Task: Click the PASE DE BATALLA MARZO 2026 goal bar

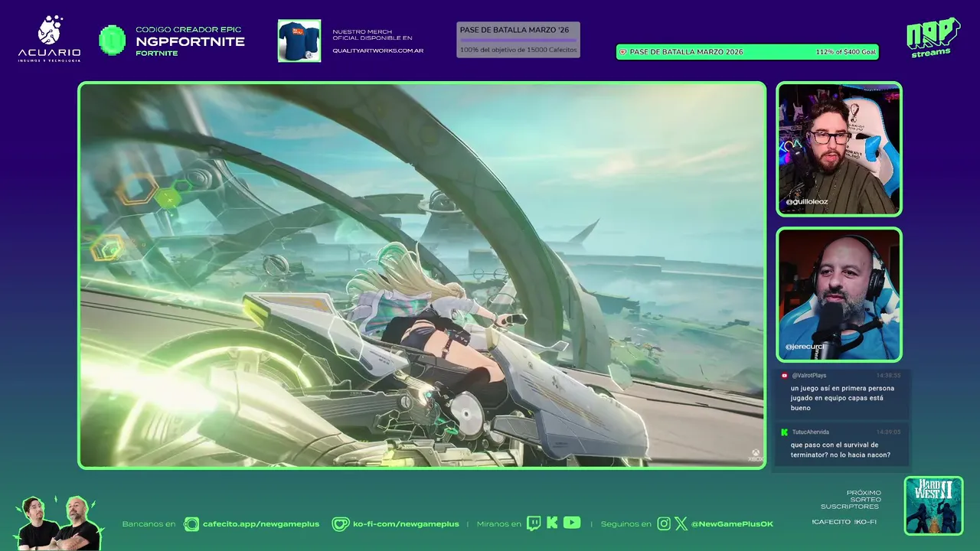Action: click(x=747, y=52)
